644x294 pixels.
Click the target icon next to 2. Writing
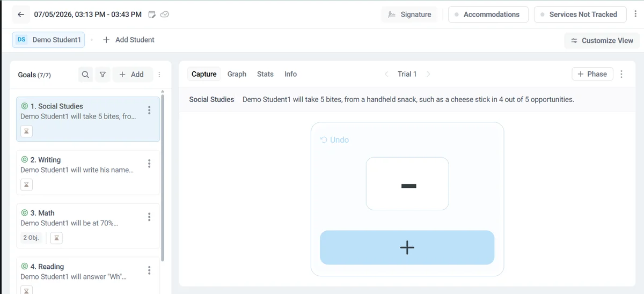coord(24,160)
